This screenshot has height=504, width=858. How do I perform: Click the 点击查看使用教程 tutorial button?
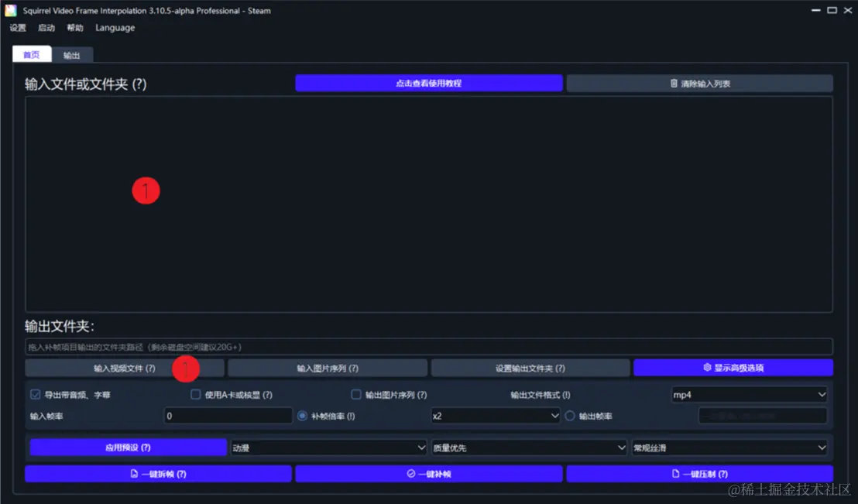pyautogui.click(x=428, y=83)
